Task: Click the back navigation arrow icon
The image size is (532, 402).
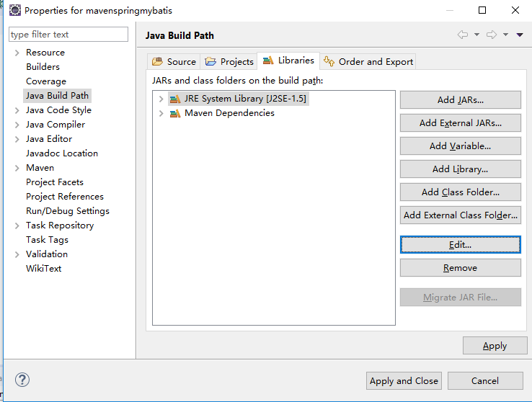Action: pyautogui.click(x=463, y=35)
